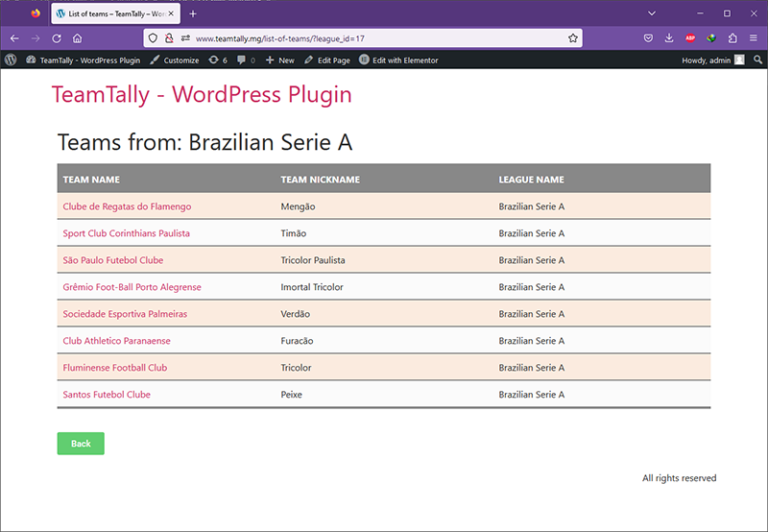Open Sociedade Esportiva Palmeiras team link
The width and height of the screenshot is (768, 532).
pyautogui.click(x=125, y=314)
